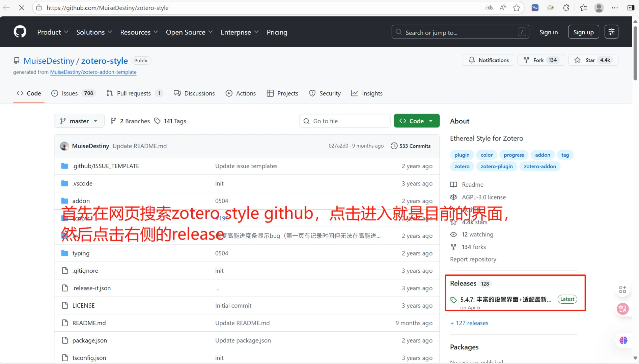Switch to the Discussions tab

(194, 93)
